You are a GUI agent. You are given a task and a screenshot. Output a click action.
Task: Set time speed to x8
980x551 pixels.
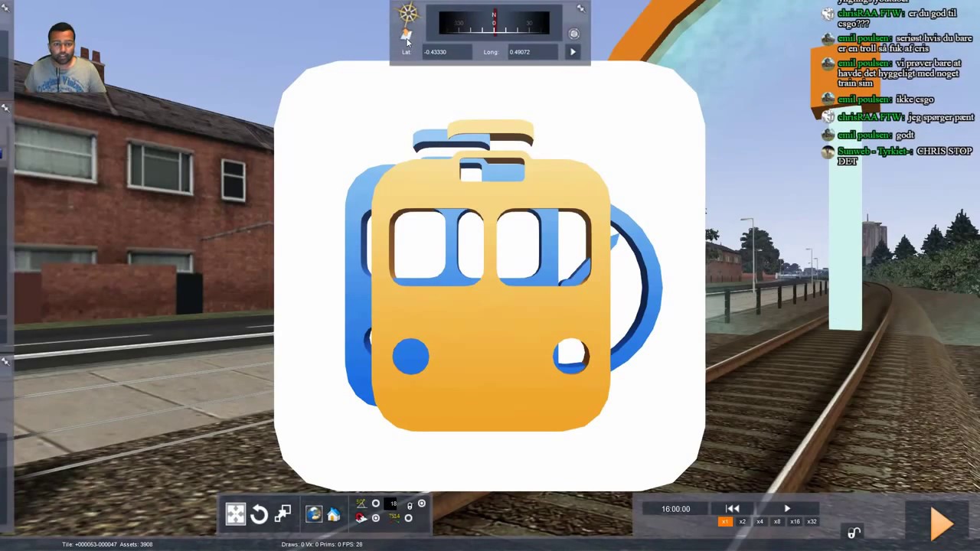pos(777,522)
